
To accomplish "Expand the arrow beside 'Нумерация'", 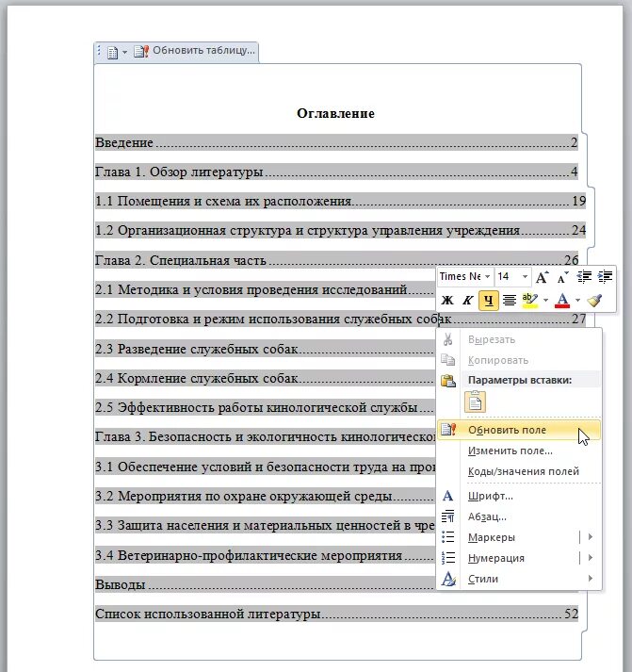I will click(x=591, y=558).
